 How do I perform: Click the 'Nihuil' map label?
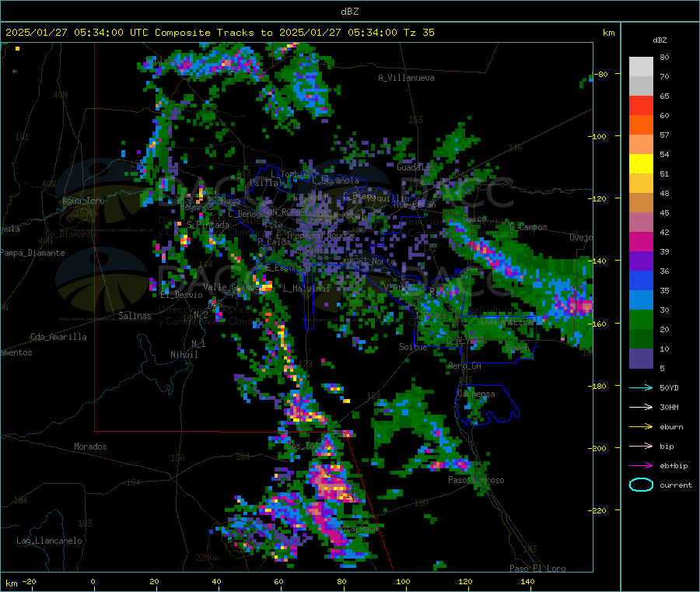184,355
